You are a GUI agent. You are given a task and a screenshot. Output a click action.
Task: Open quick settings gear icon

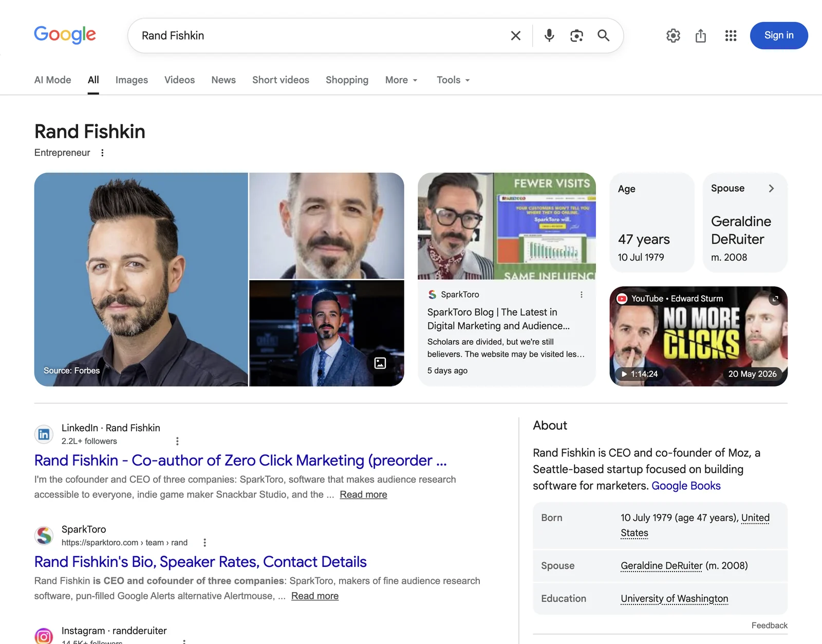click(x=673, y=35)
